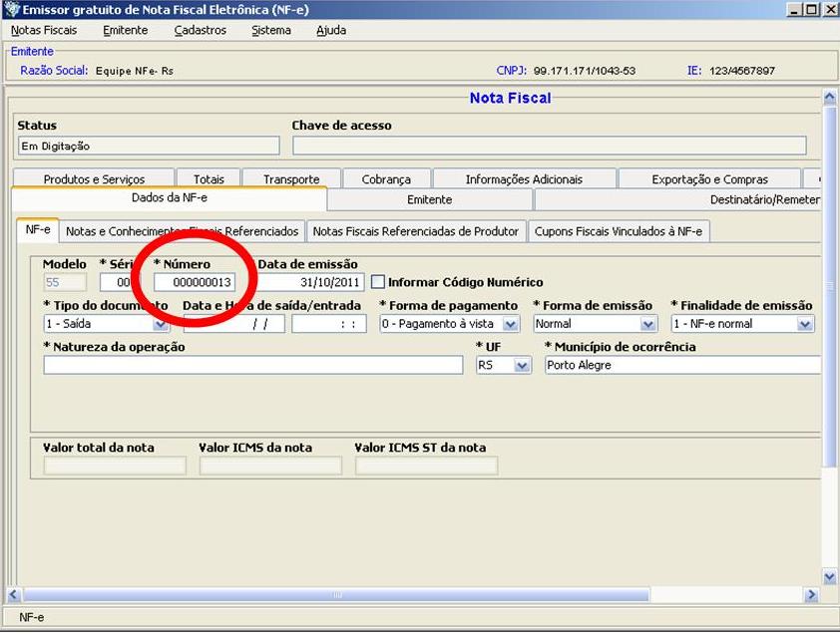This screenshot has height=634, width=840.
Task: Click the vertical scrollbar down arrow
Action: pyautogui.click(x=829, y=577)
